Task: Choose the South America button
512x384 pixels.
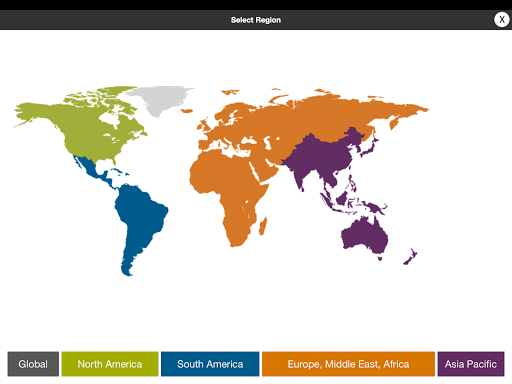Action: click(x=210, y=364)
